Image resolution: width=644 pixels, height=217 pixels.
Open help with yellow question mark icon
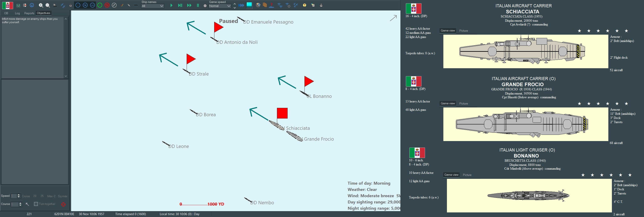tap(304, 5)
